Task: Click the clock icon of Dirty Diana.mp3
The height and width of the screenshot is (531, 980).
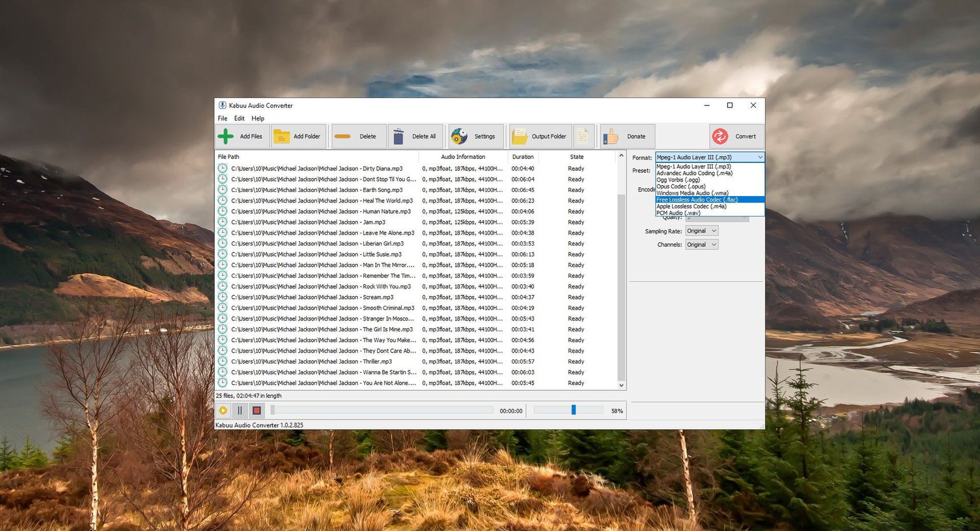Action: pyautogui.click(x=222, y=168)
